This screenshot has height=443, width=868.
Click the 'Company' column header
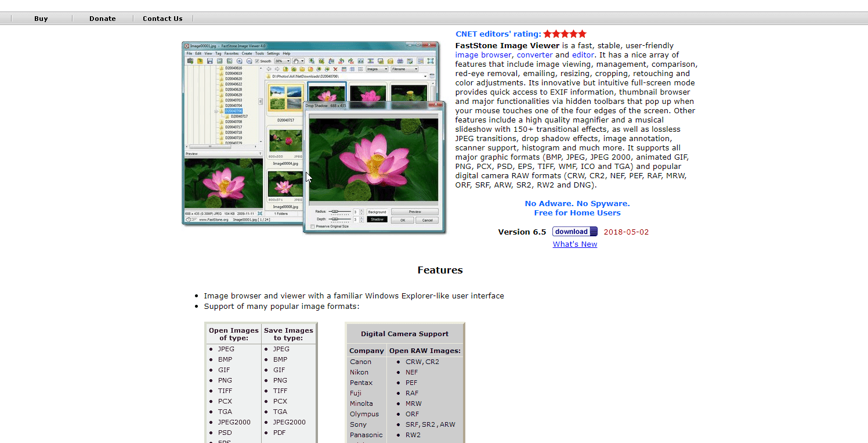pos(367,351)
